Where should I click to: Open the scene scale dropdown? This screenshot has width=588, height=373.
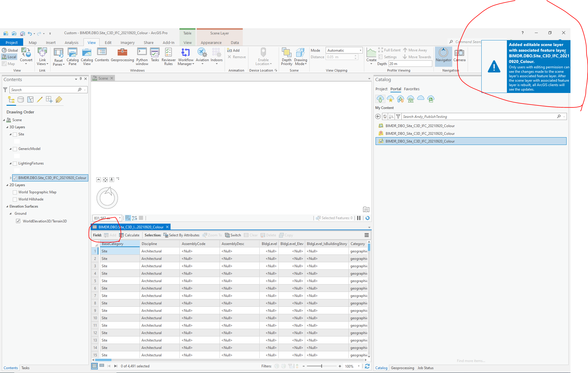120,218
